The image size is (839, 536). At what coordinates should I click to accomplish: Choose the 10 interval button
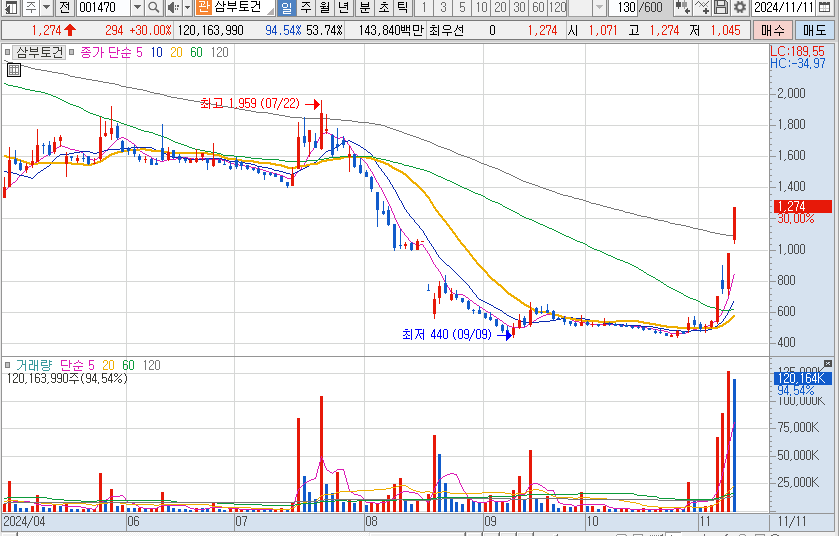point(482,7)
